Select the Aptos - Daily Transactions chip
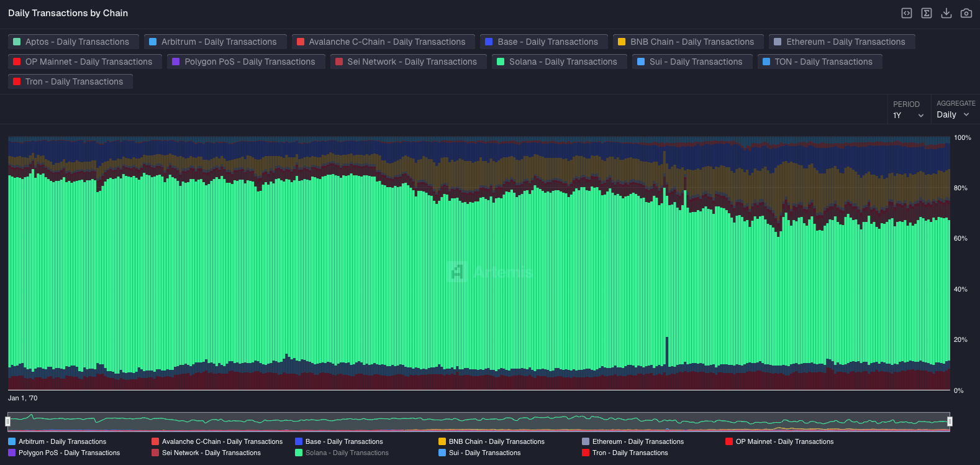 (x=72, y=42)
